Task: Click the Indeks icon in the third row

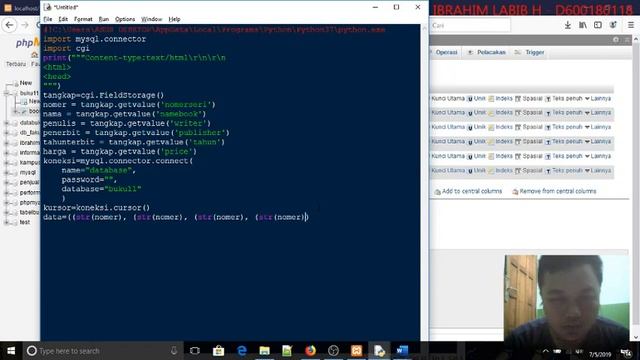Action: click(491, 127)
